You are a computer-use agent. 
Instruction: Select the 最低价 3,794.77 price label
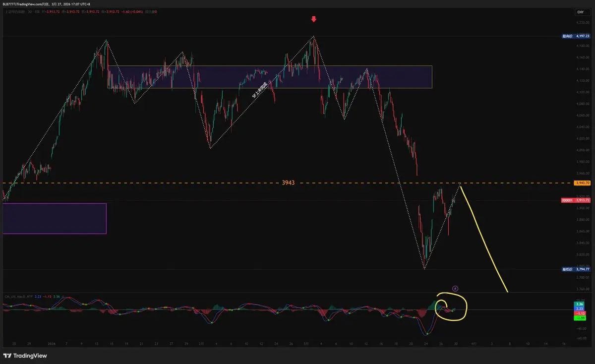point(576,269)
